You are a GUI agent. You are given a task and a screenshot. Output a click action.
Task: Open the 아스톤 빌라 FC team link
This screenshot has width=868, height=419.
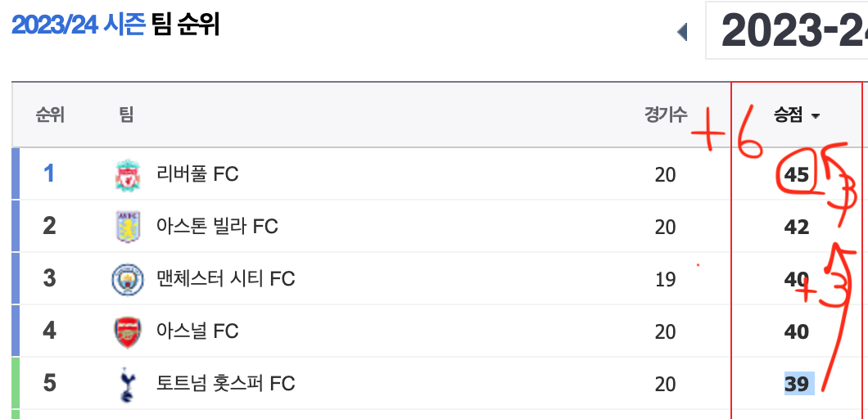point(218,227)
